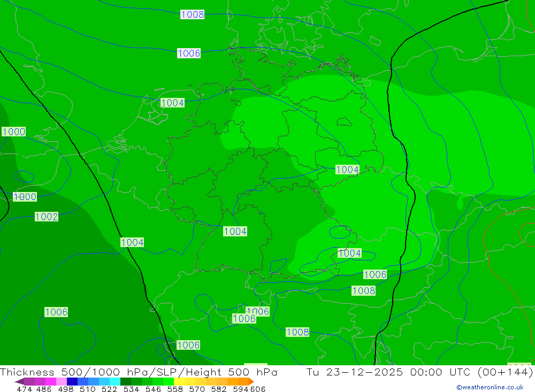535x392 pixels.
Task: Click the 1000 isobar label directly above the 1002 label
Action: click(25, 196)
